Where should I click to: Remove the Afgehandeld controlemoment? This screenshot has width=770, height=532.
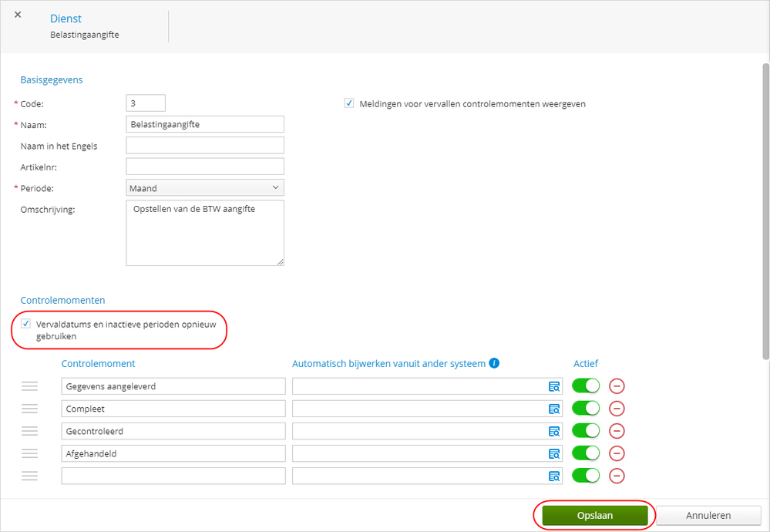click(617, 453)
